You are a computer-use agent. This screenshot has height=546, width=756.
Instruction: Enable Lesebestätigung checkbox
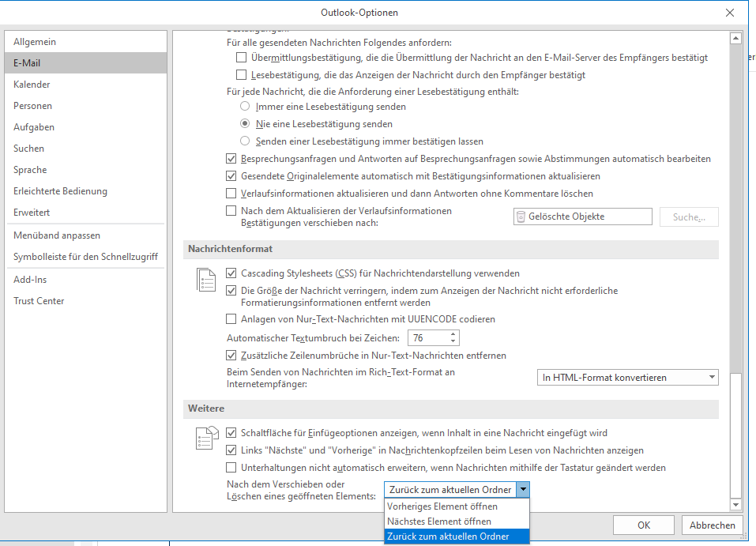click(241, 75)
